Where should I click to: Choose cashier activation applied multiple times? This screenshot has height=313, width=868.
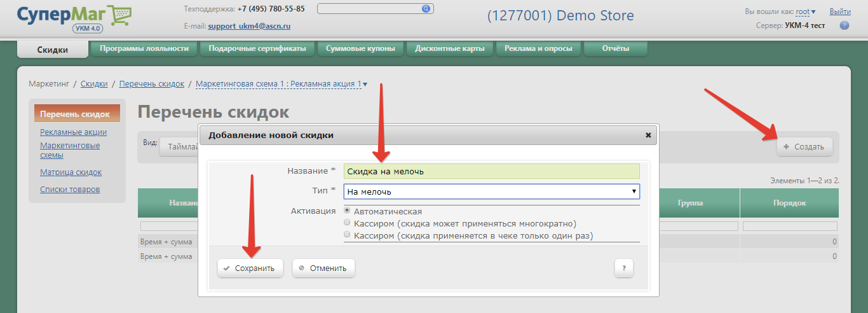click(x=347, y=223)
